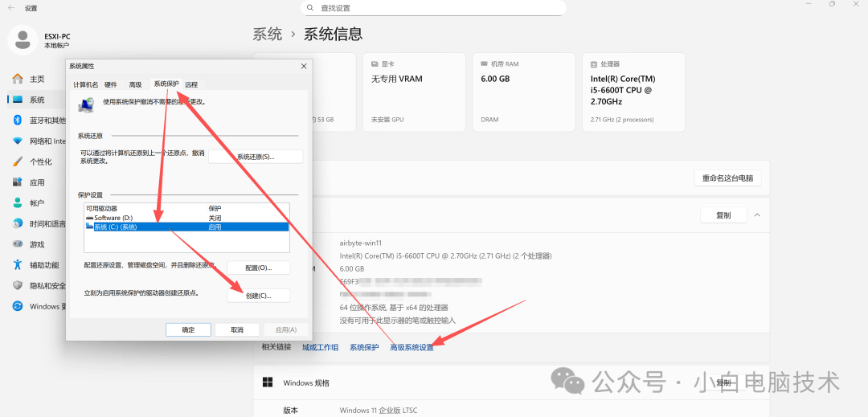The width and height of the screenshot is (868, 417).
Task: Click the 查找设置 search box
Action: (434, 8)
